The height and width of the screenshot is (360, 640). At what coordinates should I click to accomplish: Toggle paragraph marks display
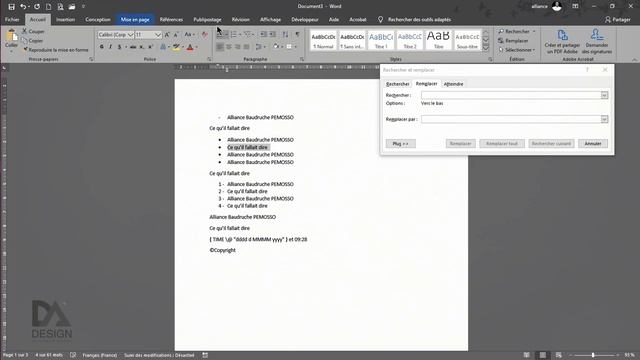(298, 34)
